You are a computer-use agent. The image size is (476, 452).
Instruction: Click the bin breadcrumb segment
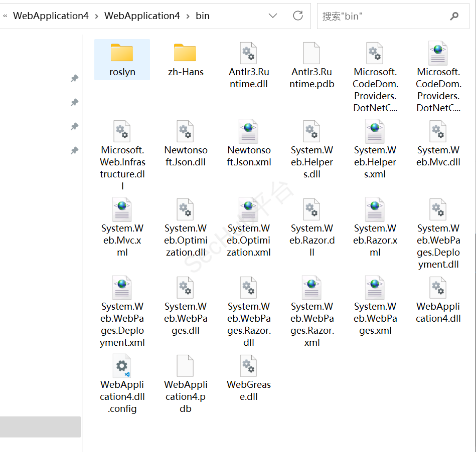click(x=203, y=16)
